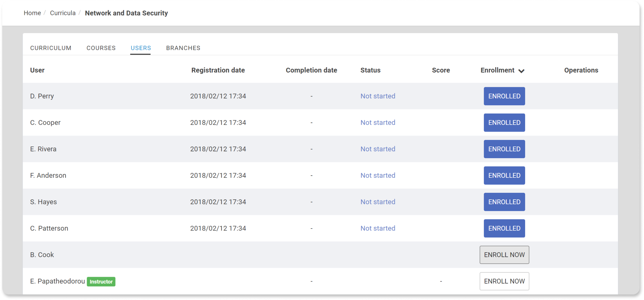Viewport: 644px width, 300px height.
Task: Open D. Perry's Not started status
Action: pos(378,96)
